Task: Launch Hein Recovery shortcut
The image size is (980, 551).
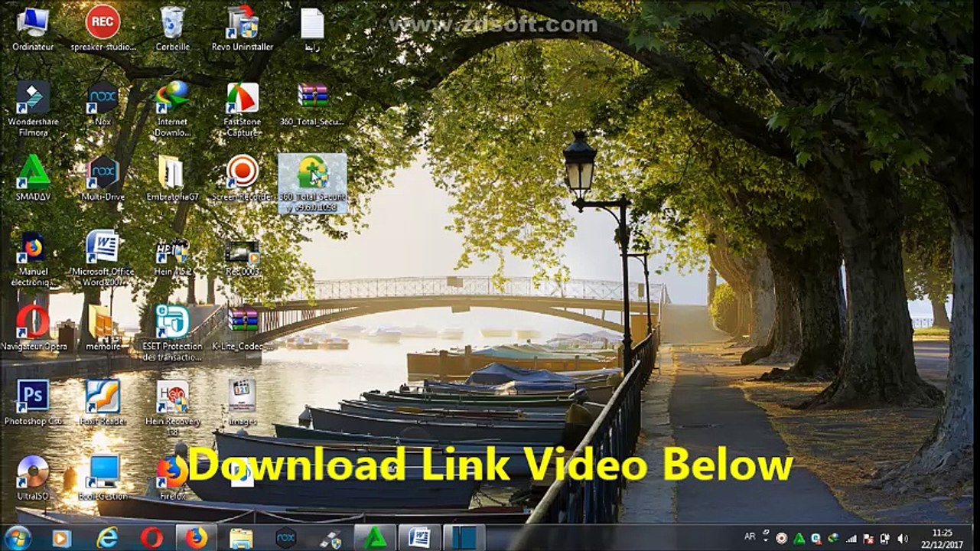Action: tap(172, 407)
